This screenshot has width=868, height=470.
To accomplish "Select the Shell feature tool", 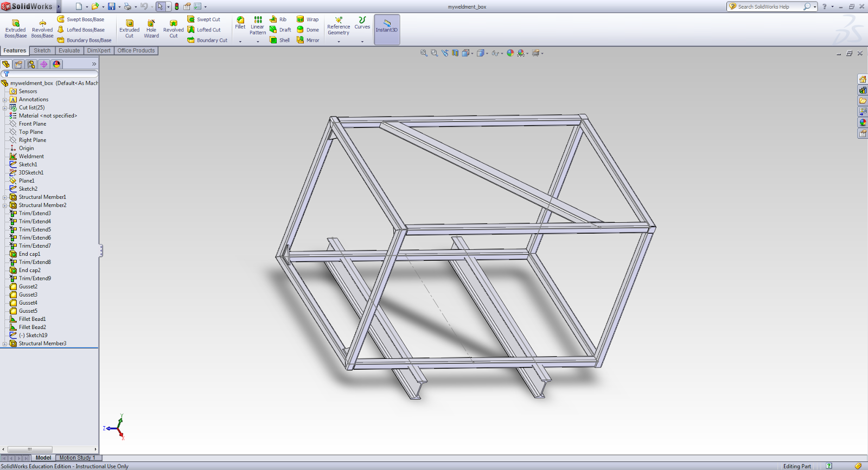I will coord(280,40).
